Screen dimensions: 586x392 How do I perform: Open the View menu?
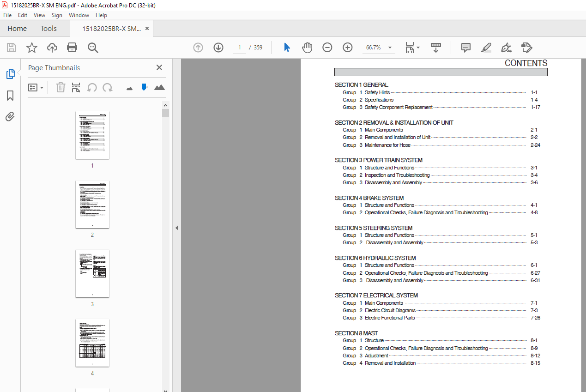[x=39, y=15]
